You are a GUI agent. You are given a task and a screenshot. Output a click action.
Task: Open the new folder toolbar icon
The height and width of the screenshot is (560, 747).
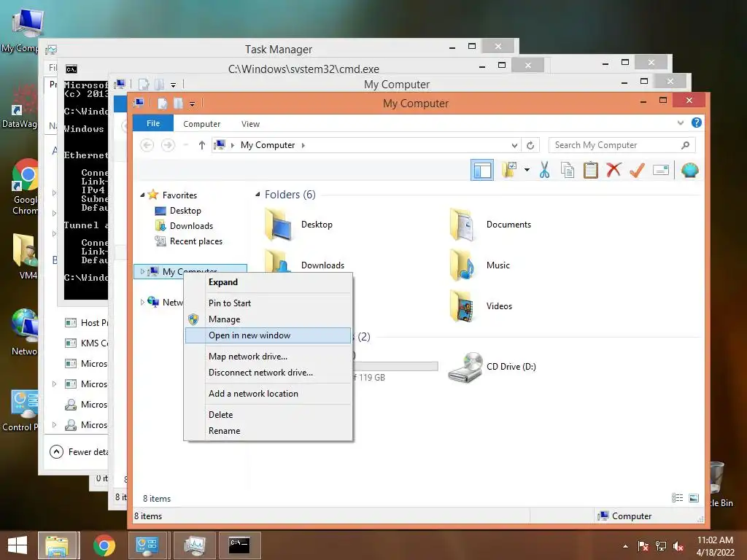click(x=509, y=170)
